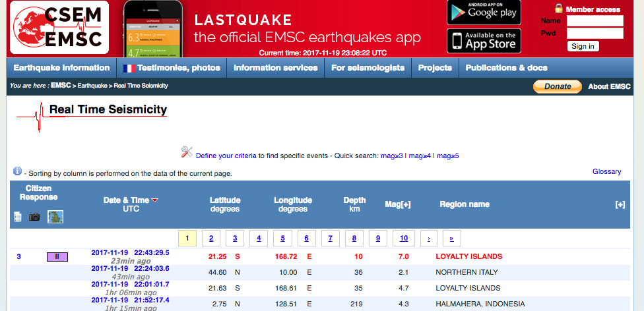644x311 pixels.
Task: Open the App Store download badge
Action: point(484,41)
